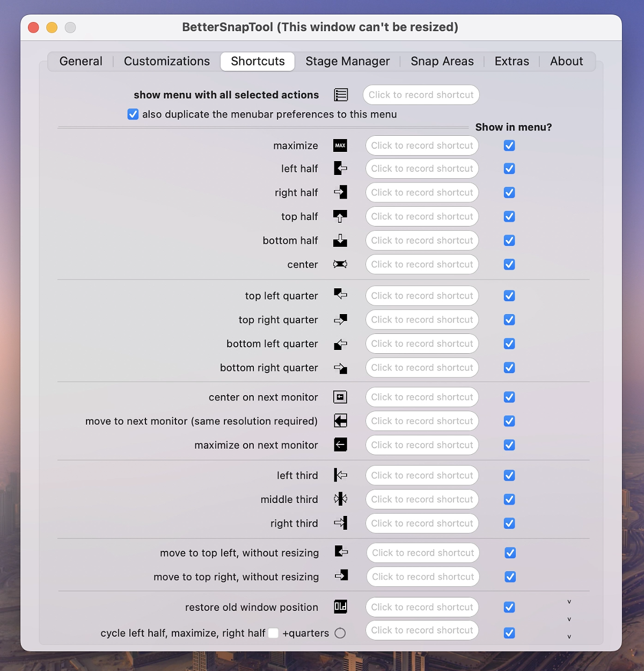Click the bottom left quarter icon

(x=340, y=344)
